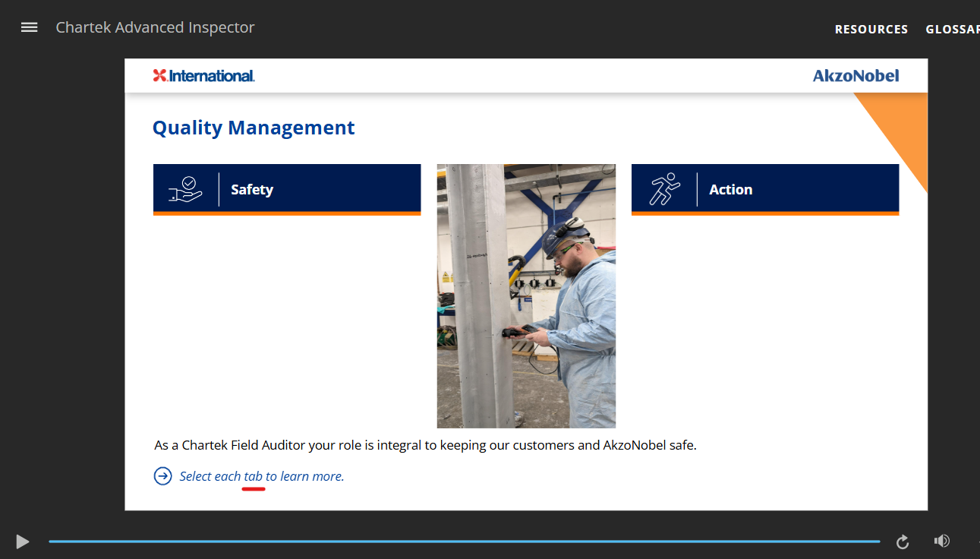Toggle the volume speaker icon
The image size is (980, 559).
942,541
